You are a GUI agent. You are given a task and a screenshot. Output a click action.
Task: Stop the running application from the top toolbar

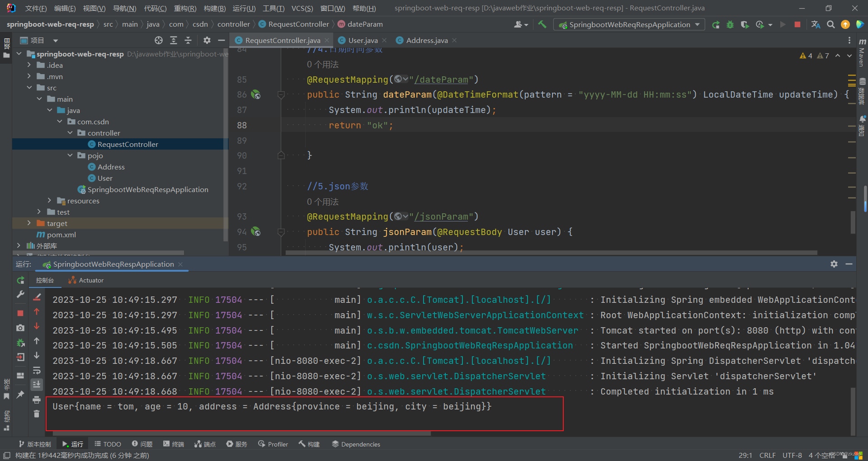797,24
